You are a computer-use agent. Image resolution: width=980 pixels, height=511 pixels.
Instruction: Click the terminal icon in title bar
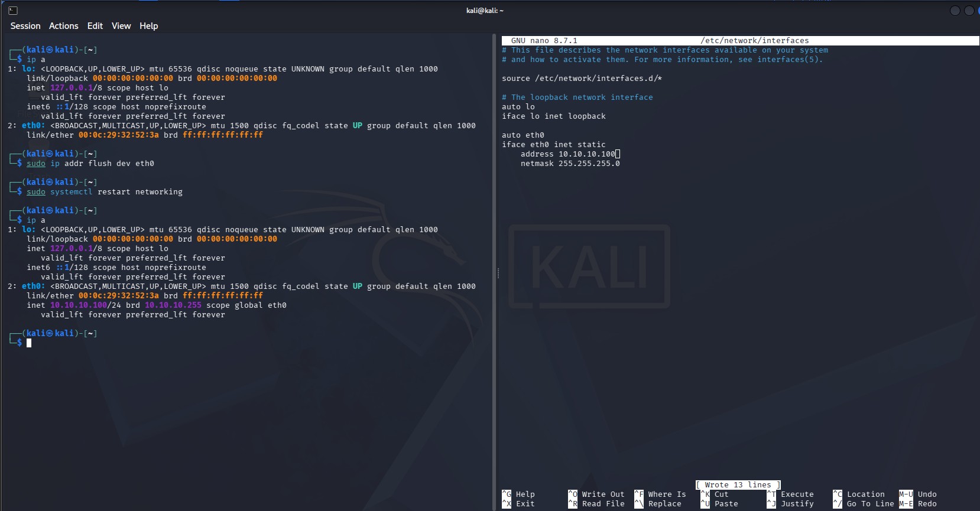[13, 11]
